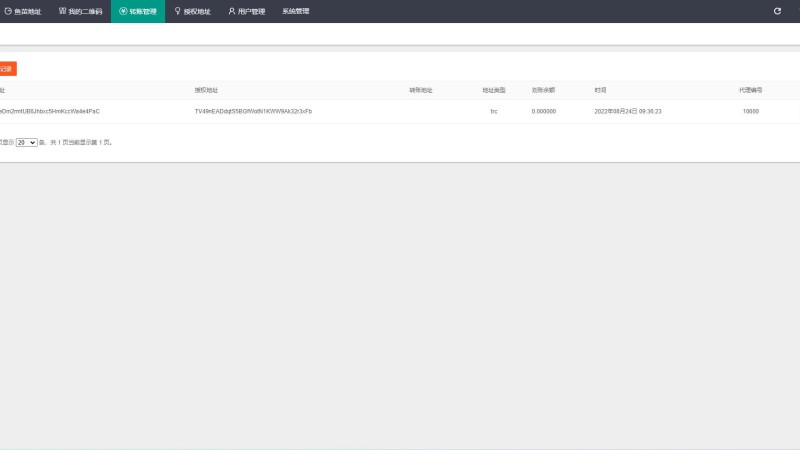Viewport: 800px width, 450px height.
Task: Open the 鱼苗地址 menu tab
Action: pos(22,11)
